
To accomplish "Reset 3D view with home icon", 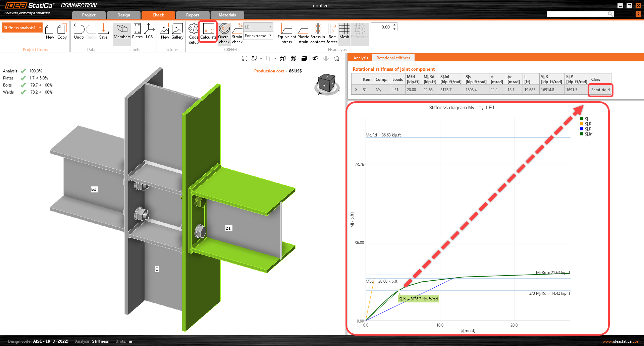I will coord(337,58).
